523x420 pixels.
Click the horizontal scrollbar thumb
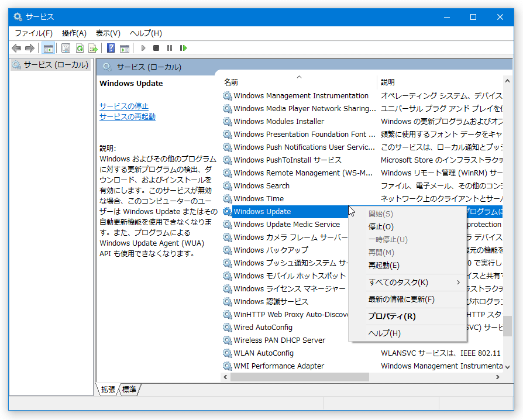tap(300, 377)
